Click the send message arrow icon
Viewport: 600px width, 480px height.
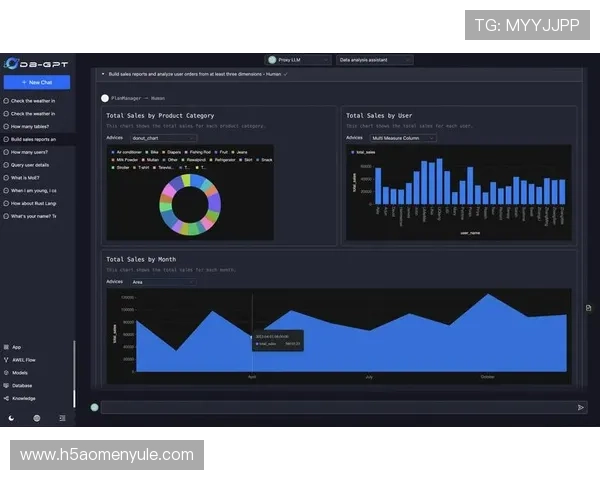(x=581, y=407)
